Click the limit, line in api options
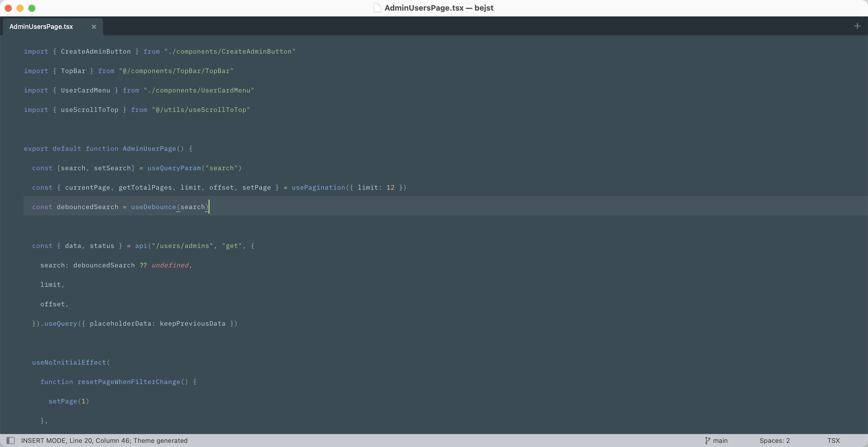Image resolution: width=868 pixels, height=447 pixels. 52,284
